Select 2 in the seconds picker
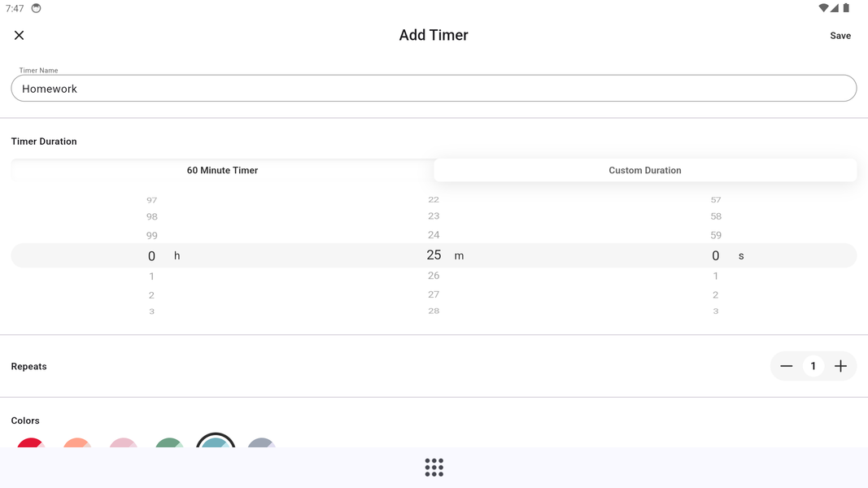The width and height of the screenshot is (868, 488). [716, 295]
